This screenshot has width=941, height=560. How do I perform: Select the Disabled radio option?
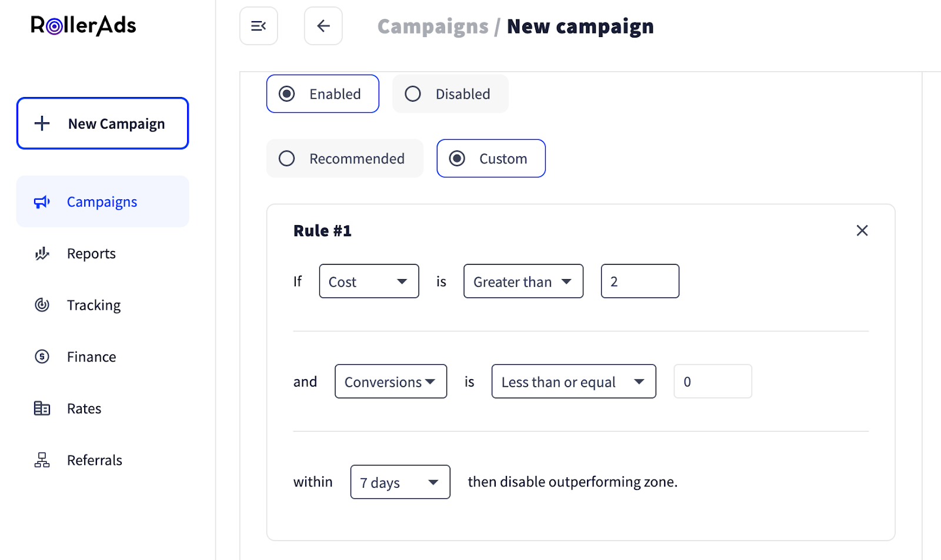(x=413, y=94)
